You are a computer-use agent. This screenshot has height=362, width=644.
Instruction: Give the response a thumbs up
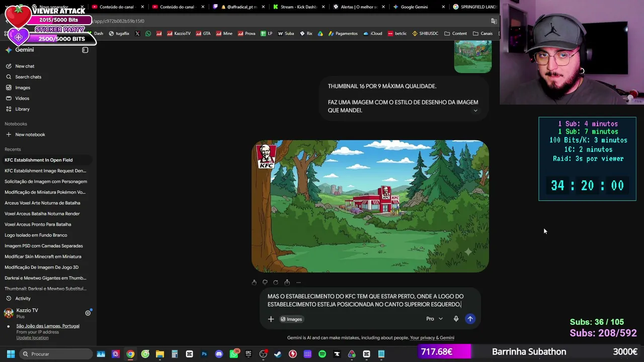click(x=254, y=283)
